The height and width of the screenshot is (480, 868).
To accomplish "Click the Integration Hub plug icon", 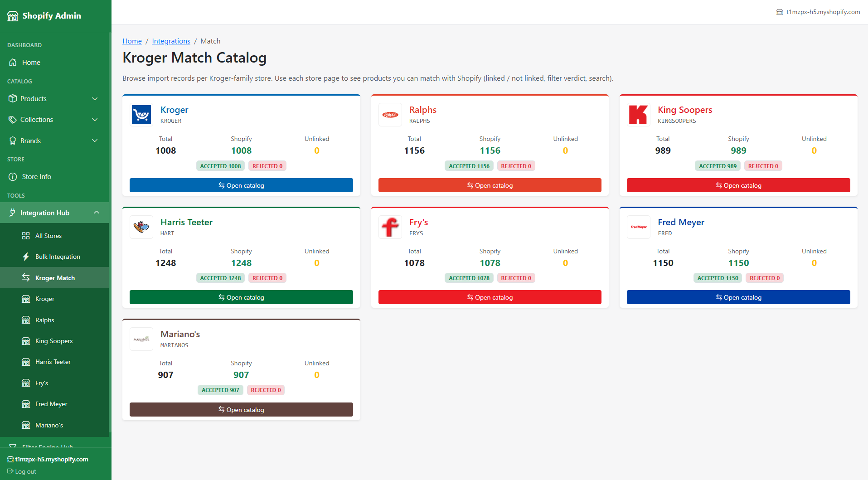I will 13,213.
